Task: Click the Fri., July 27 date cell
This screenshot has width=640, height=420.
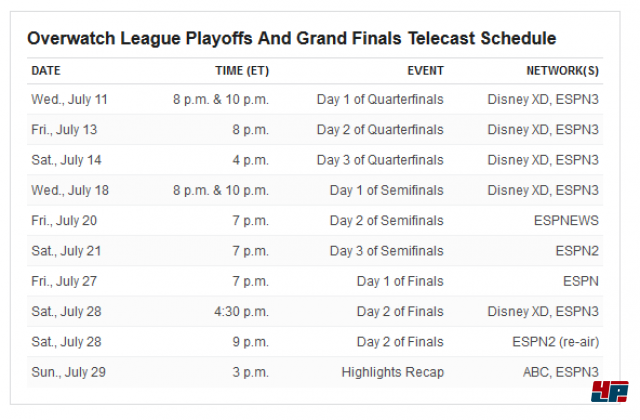Action: 64,281
